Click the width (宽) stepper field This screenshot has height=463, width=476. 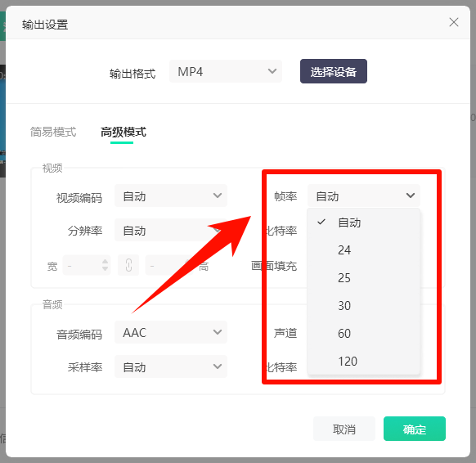pos(87,265)
